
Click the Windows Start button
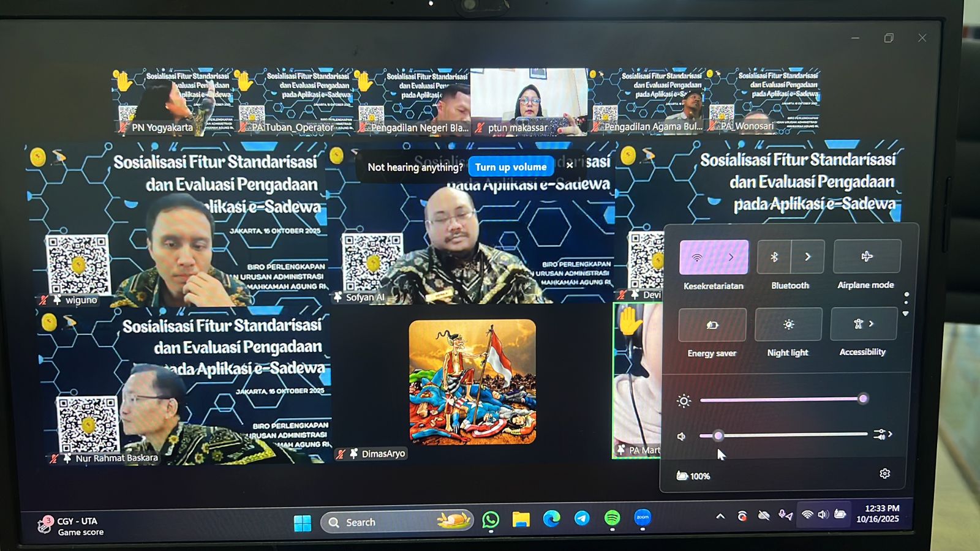(x=303, y=523)
